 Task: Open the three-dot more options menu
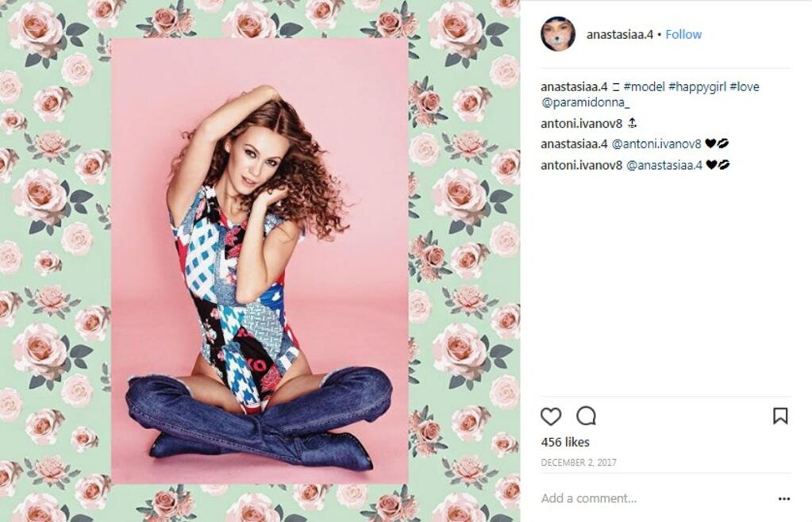[784, 499]
